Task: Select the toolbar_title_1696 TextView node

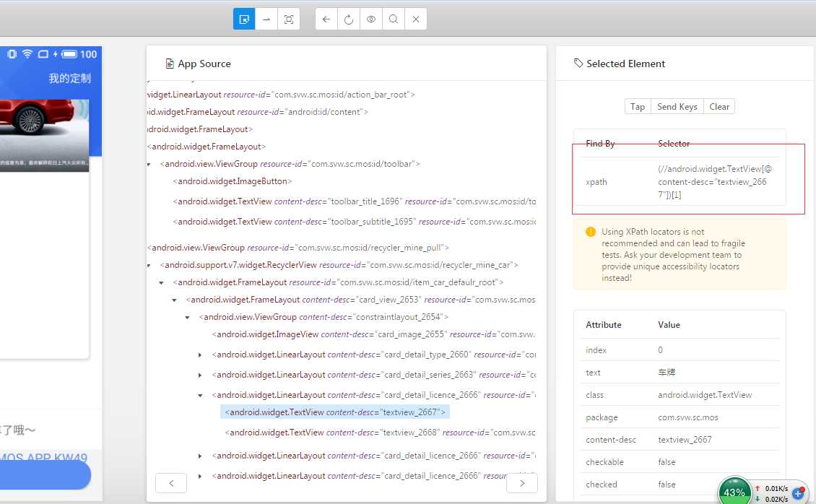Action: [x=354, y=201]
